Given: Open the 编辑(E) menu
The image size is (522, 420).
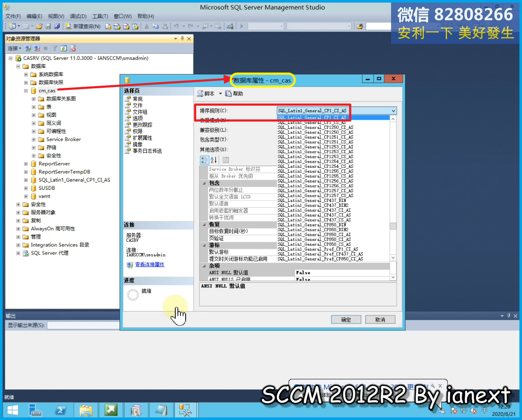Looking at the screenshot, I should click(34, 16).
